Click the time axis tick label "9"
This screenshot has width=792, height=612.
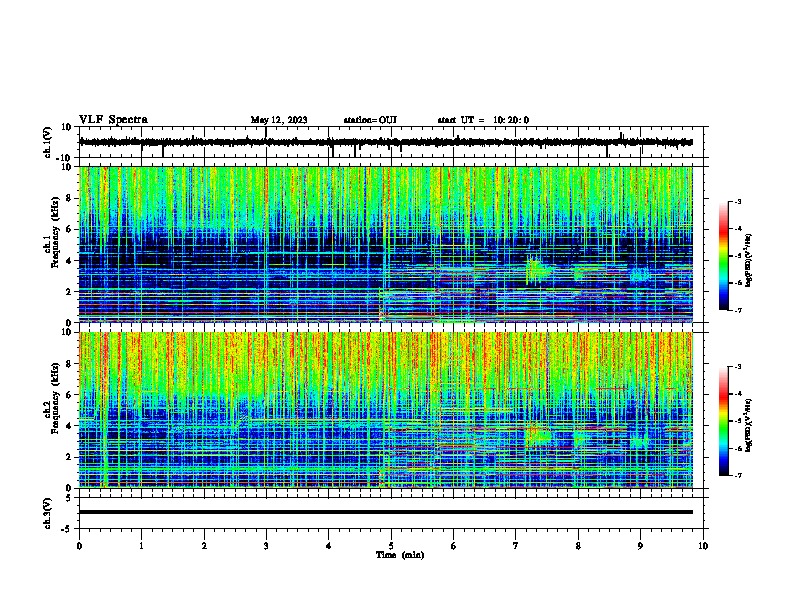640,546
